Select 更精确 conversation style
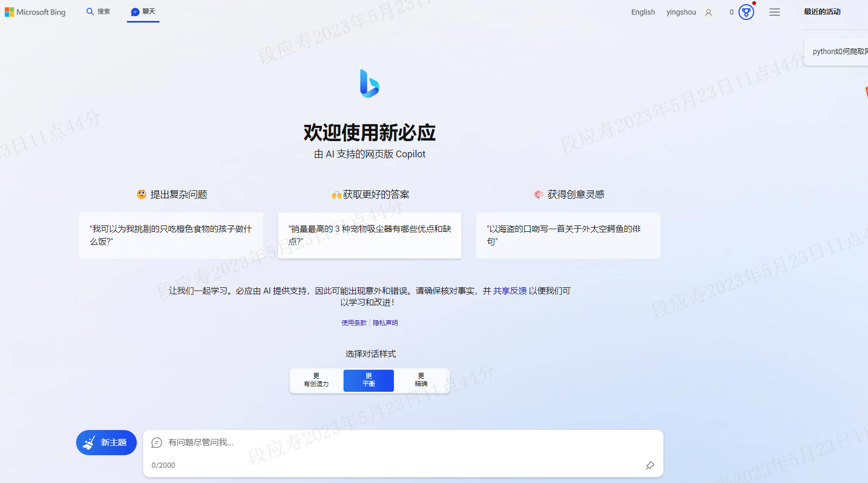The height and width of the screenshot is (483, 868). tap(421, 380)
